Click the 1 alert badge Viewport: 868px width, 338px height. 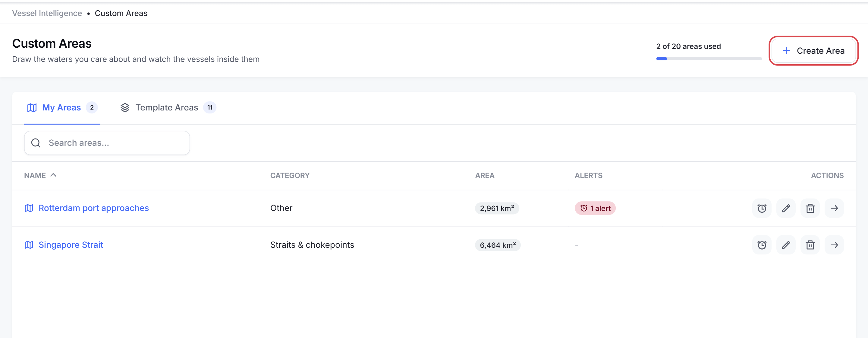click(x=595, y=209)
